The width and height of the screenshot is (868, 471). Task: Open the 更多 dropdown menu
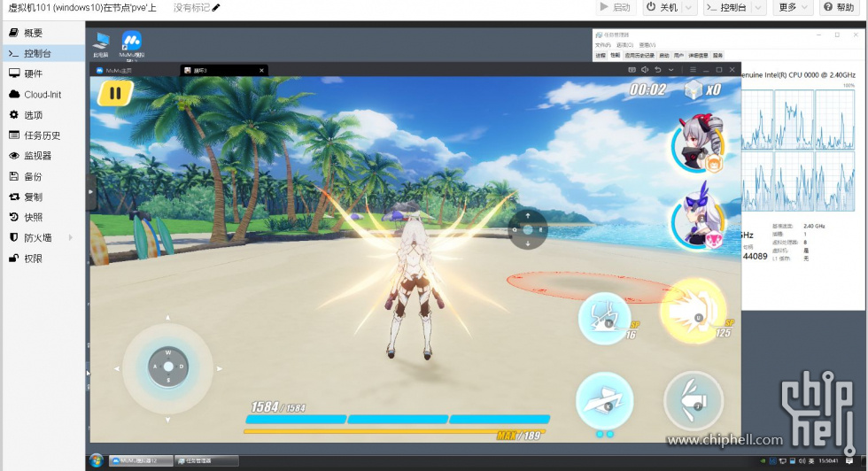pos(792,7)
